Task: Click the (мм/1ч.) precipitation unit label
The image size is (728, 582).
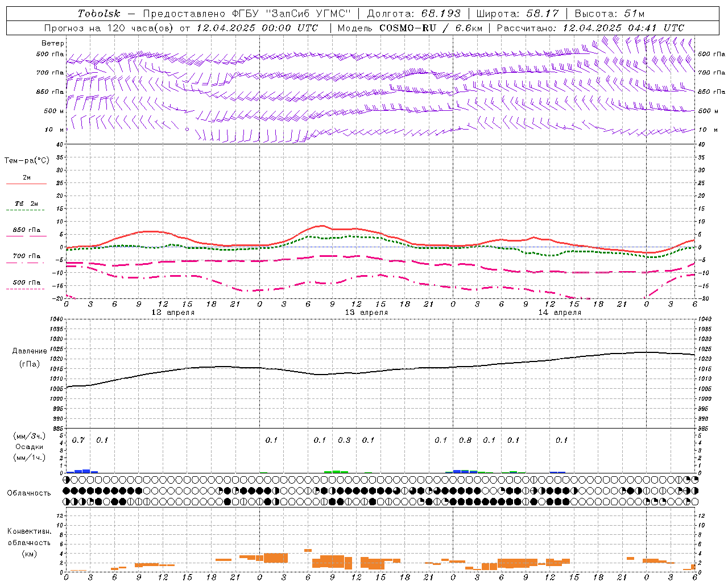Action: click(x=30, y=458)
